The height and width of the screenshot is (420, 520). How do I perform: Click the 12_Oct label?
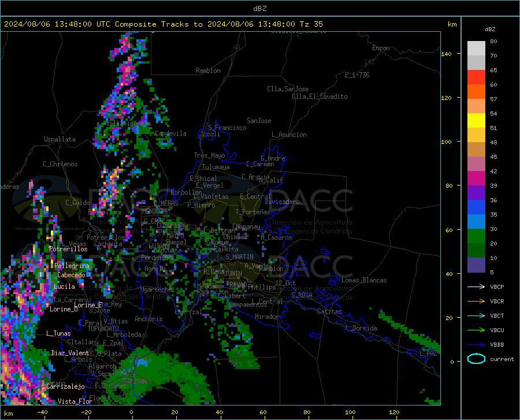point(285,283)
